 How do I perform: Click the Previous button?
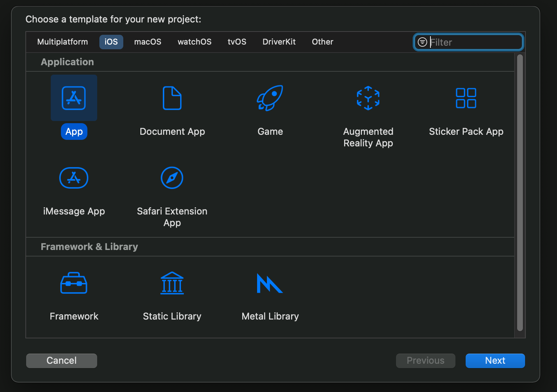(x=426, y=360)
